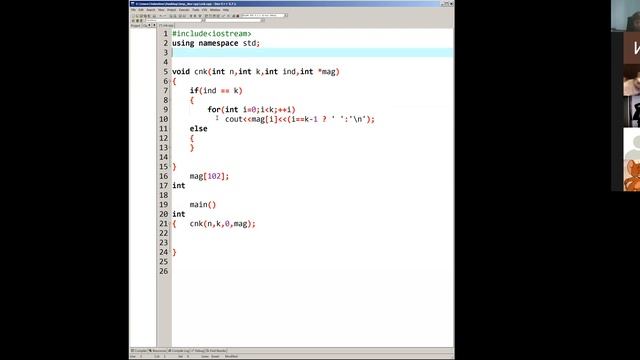Viewport: 640px width, 360px height.
Task: Click the 'void cnk' function declaration
Action: pyautogui.click(x=256, y=71)
